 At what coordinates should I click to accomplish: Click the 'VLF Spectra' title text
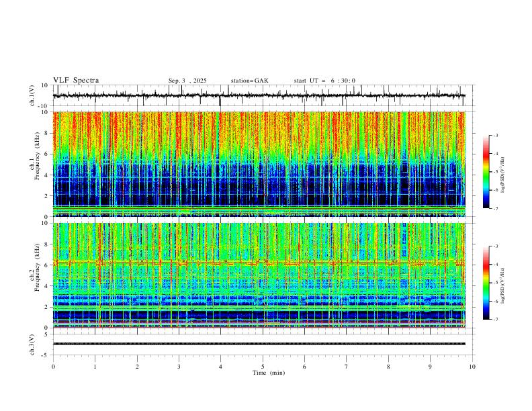(76, 81)
